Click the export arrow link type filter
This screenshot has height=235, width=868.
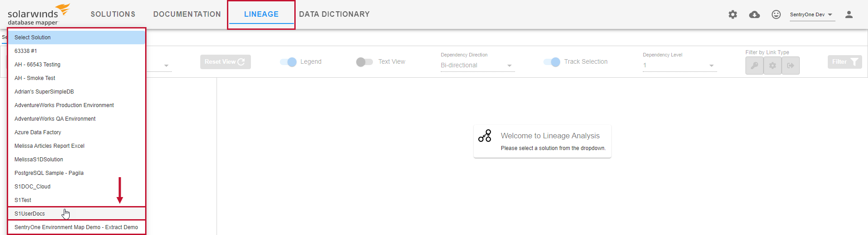click(x=791, y=66)
